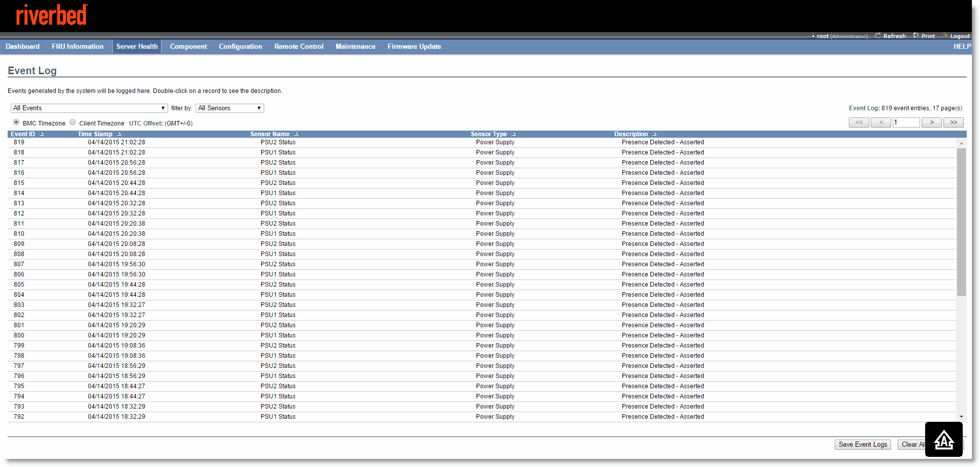Open the All Events dropdown
This screenshot has width=980, height=467.
[x=89, y=108]
